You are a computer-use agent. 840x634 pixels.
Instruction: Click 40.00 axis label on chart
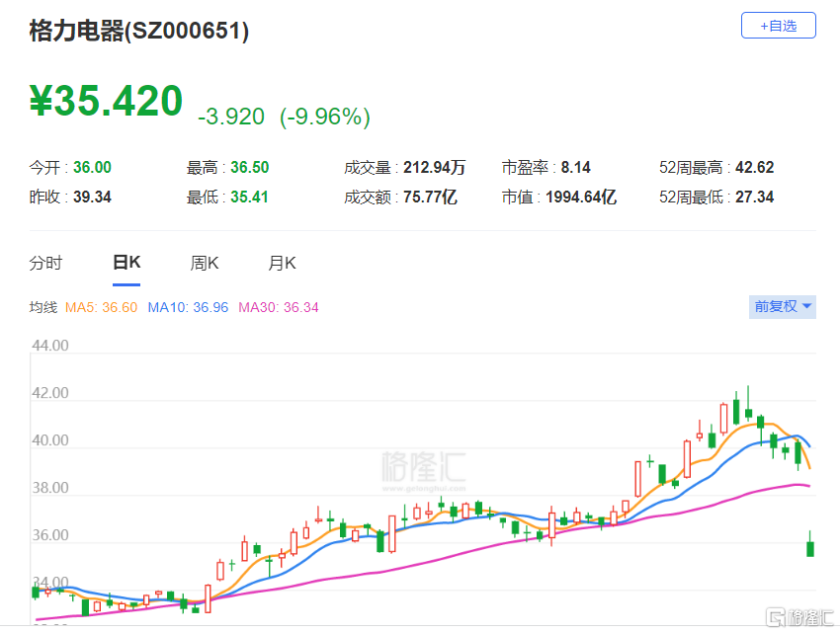tap(50, 440)
